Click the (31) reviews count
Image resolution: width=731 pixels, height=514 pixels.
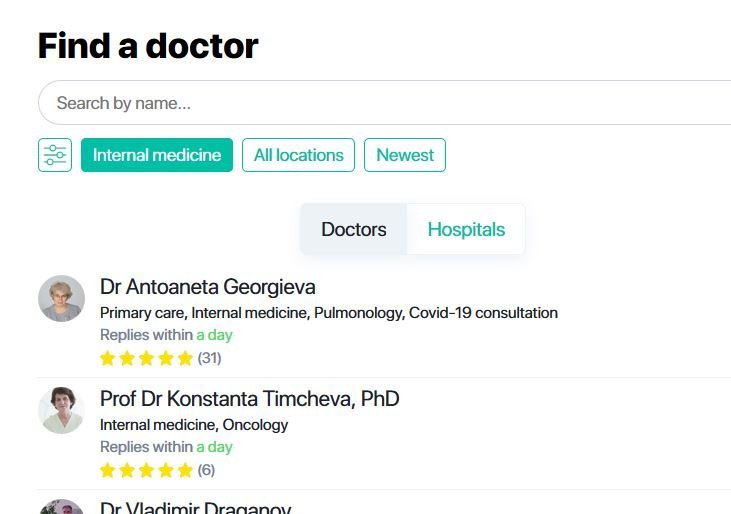pyautogui.click(x=210, y=358)
